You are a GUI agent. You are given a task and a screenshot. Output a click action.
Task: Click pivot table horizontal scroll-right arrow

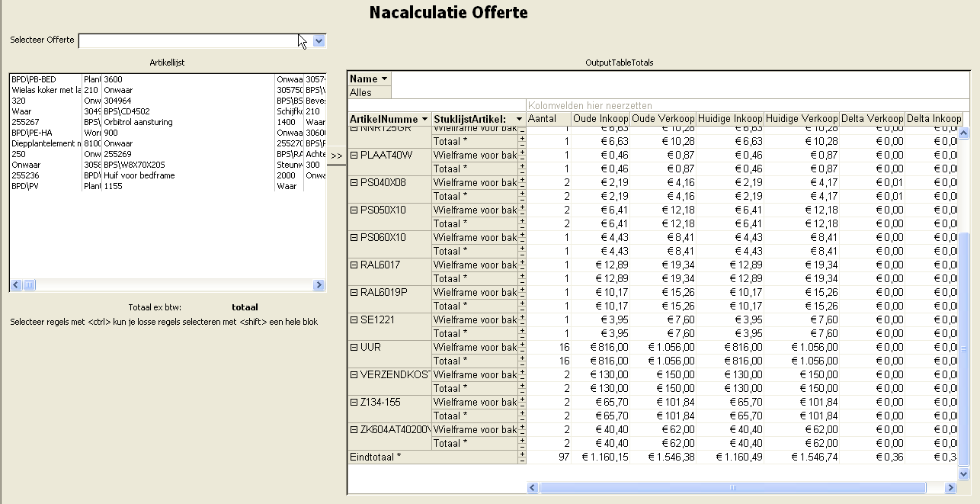(x=950, y=488)
